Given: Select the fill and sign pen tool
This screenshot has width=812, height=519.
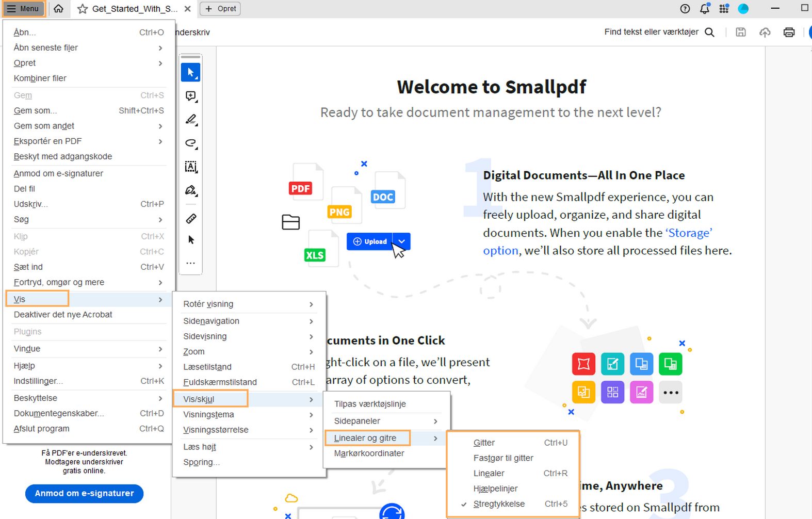Looking at the screenshot, I should point(191,190).
